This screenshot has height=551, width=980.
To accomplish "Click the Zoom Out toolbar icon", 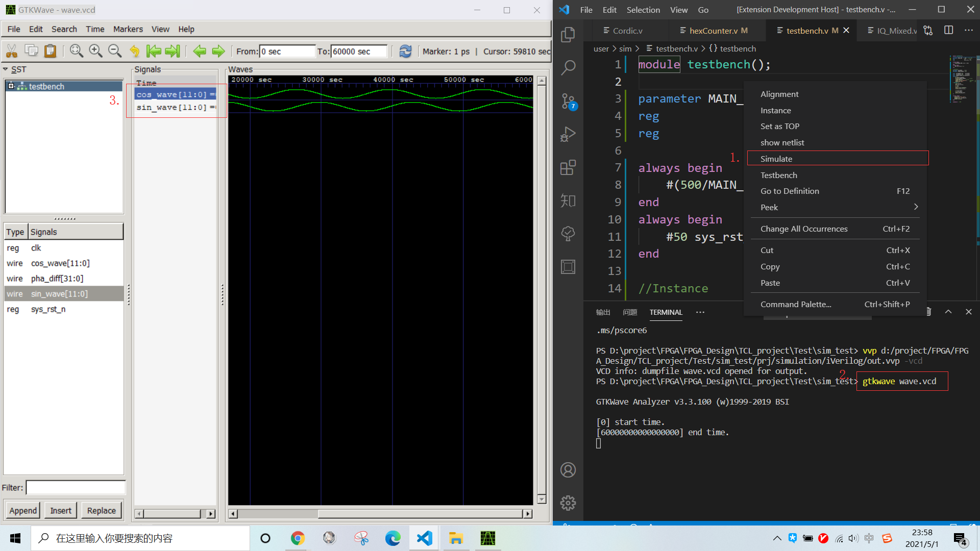I will (115, 51).
